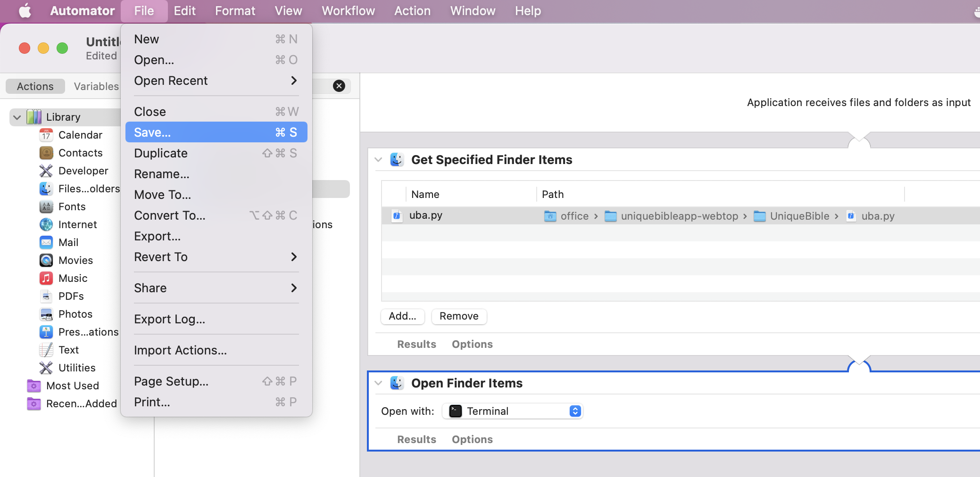
Task: Collapse Open Finder Items action
Action: pos(378,383)
